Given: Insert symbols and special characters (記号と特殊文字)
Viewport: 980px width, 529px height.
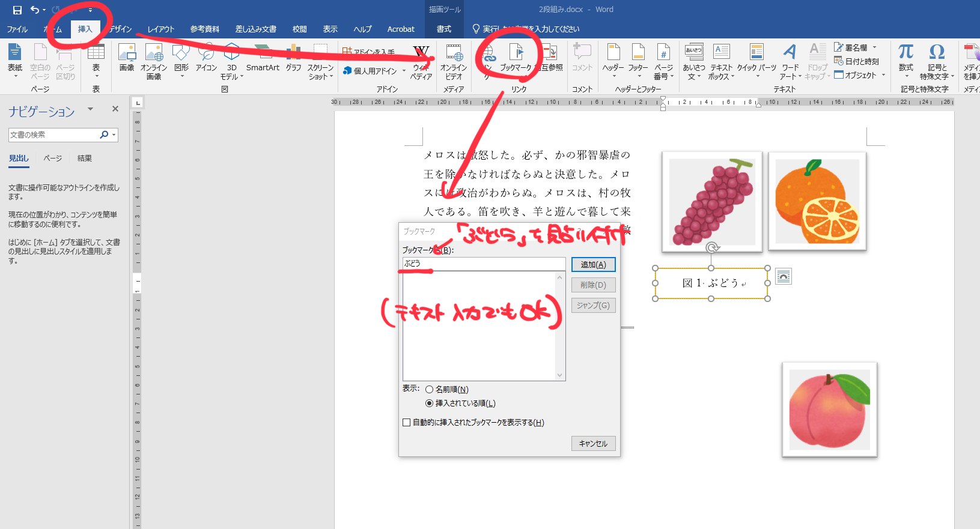Looking at the screenshot, I should coord(937,61).
